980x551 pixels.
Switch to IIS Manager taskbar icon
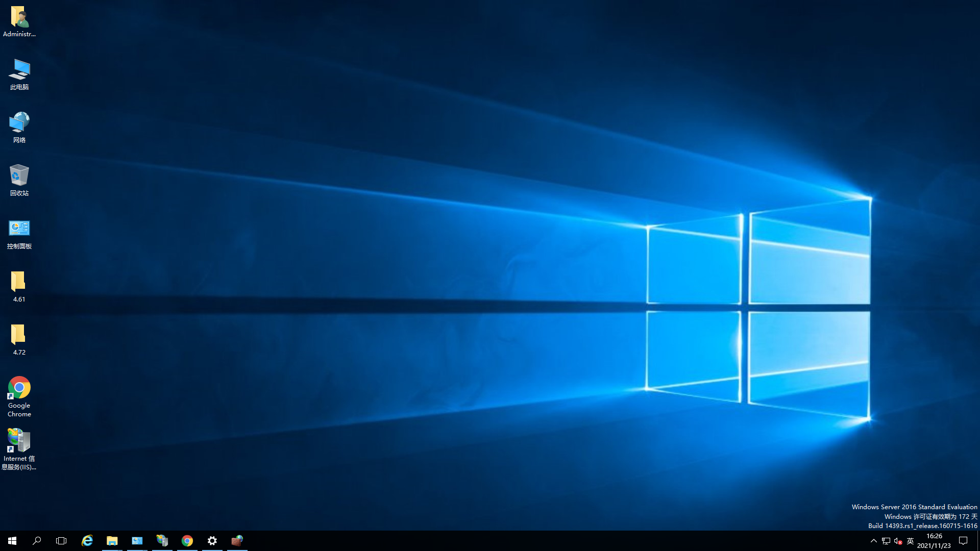(162, 541)
